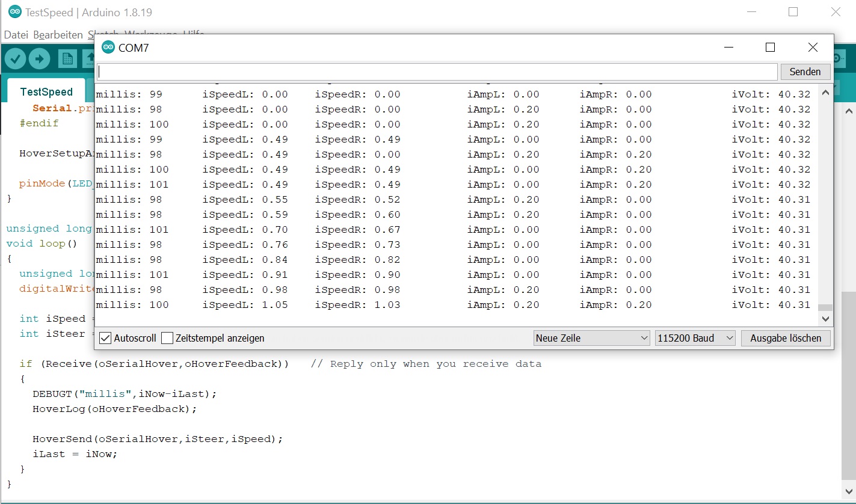Click the value iSpeedL: 0.98

point(245,290)
